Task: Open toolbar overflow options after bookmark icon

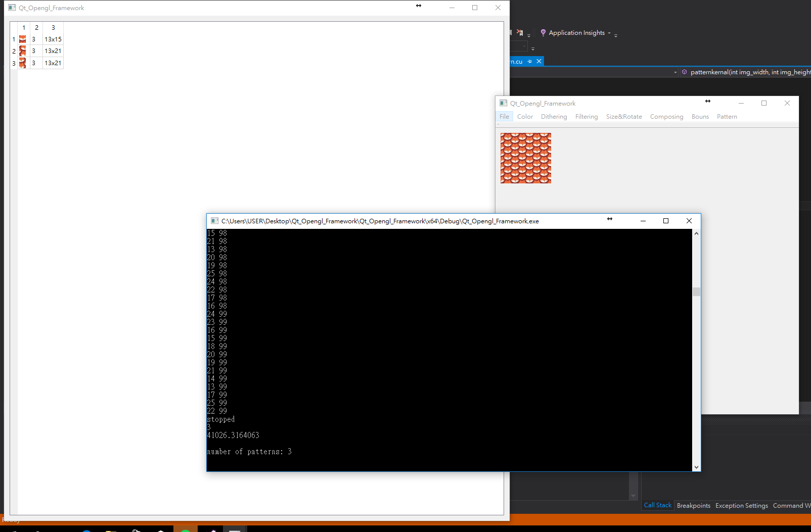Action: 529,35
